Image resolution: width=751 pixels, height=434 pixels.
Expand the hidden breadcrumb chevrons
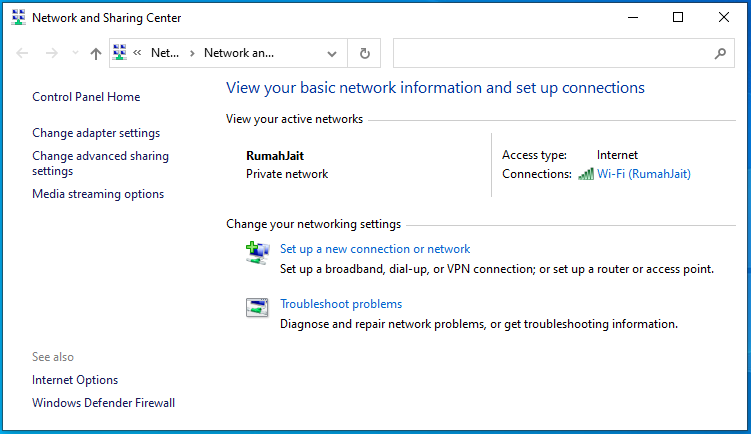[x=138, y=54]
